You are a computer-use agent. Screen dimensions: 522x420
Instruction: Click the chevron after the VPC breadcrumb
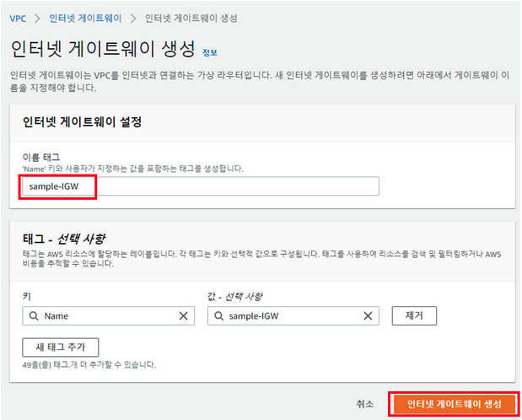(x=38, y=17)
